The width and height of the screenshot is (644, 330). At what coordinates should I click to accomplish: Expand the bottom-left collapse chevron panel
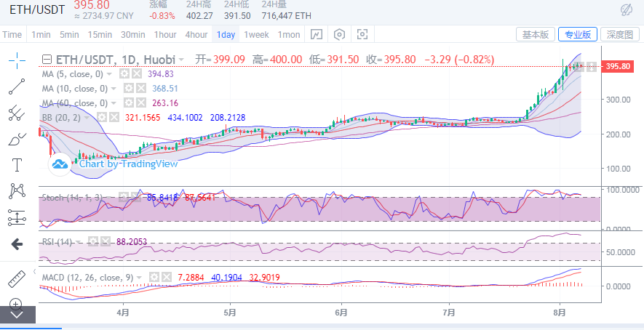(x=17, y=315)
